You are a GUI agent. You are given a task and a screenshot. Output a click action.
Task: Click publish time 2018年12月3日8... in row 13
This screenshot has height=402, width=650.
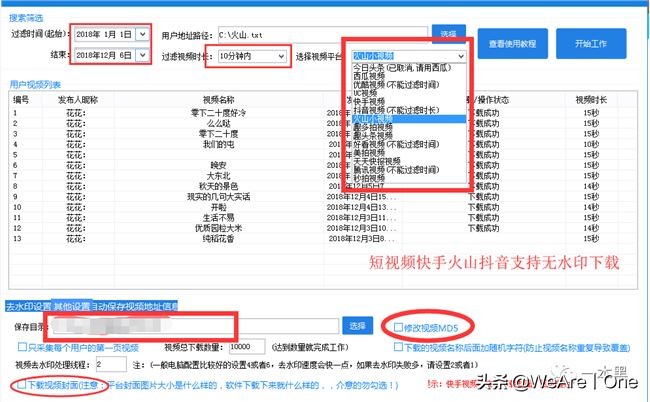[361, 239]
